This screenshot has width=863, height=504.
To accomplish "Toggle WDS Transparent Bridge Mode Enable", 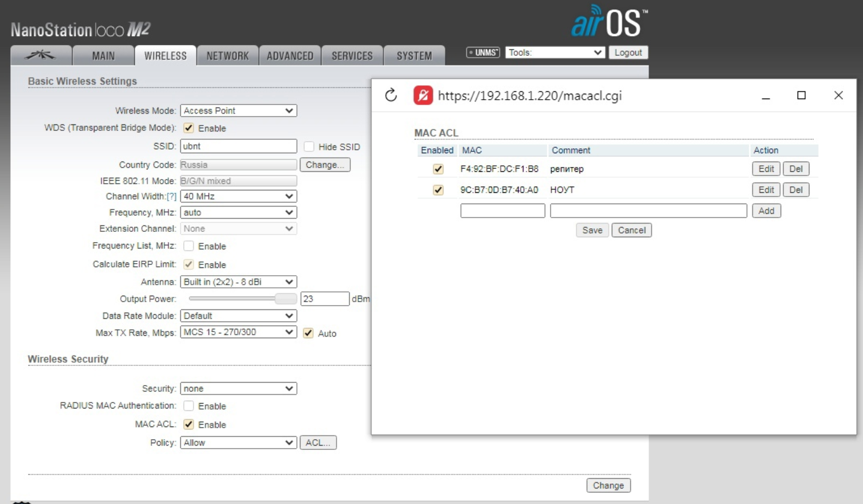I will (x=188, y=128).
